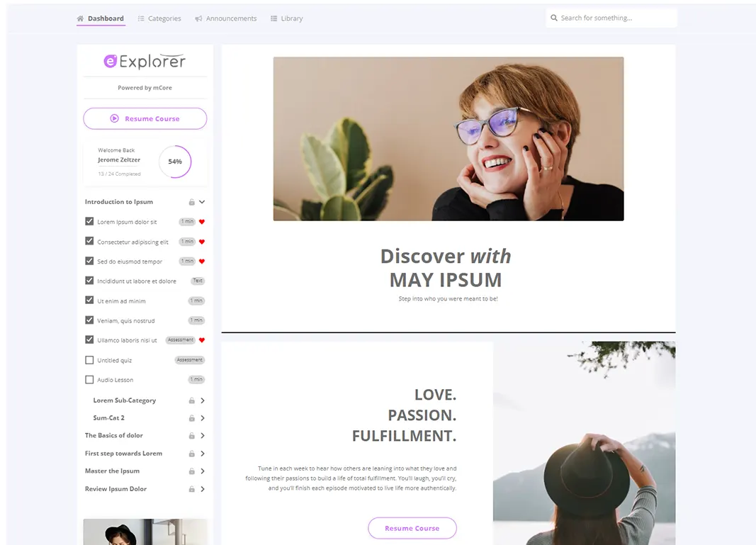Click the 54% progress circle
The width and height of the screenshot is (756, 545).
click(175, 162)
